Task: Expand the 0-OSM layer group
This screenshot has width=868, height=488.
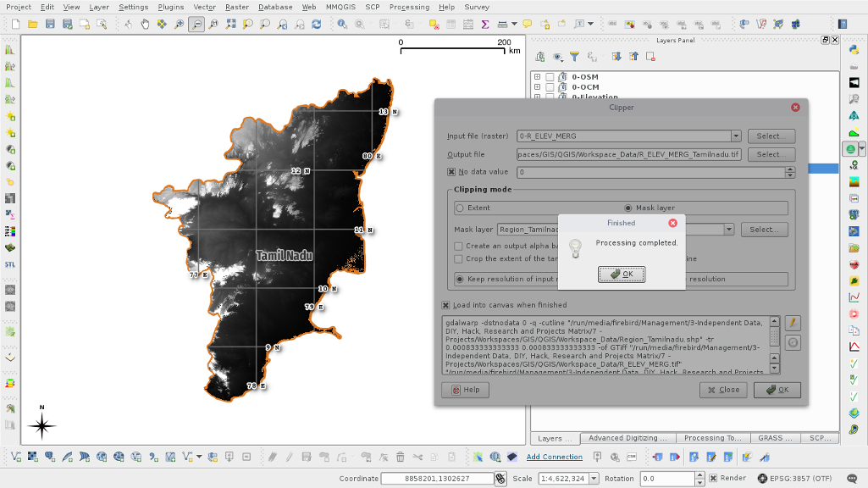Action: tap(537, 77)
